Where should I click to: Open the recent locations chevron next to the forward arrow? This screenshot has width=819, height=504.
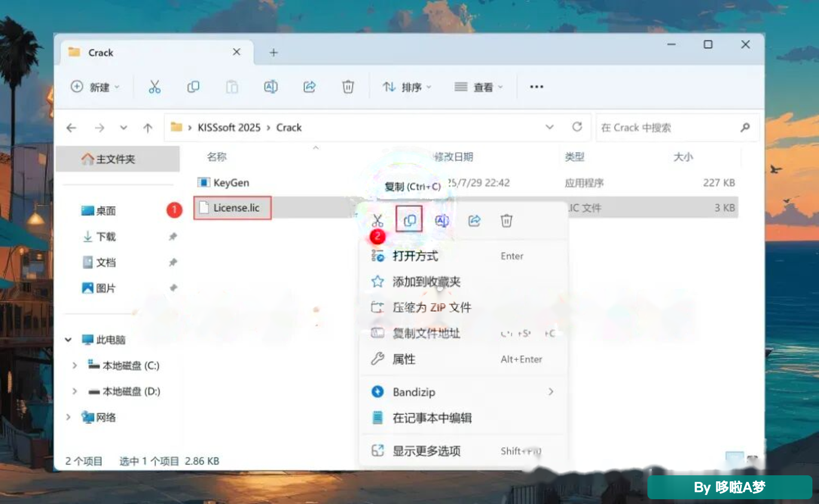[124, 127]
